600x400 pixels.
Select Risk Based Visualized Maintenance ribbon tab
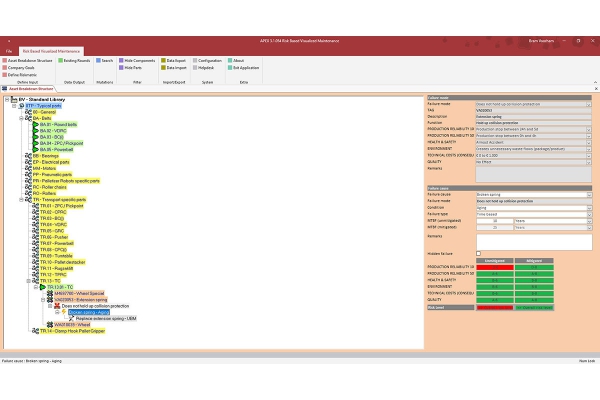[51, 51]
